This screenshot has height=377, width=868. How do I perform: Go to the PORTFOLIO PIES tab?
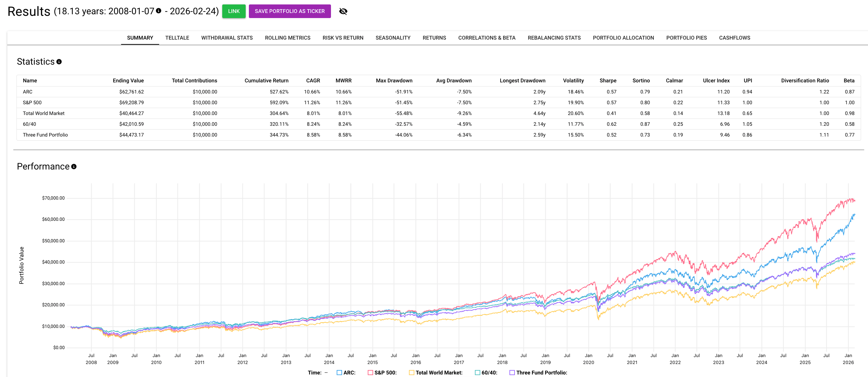[x=686, y=38]
